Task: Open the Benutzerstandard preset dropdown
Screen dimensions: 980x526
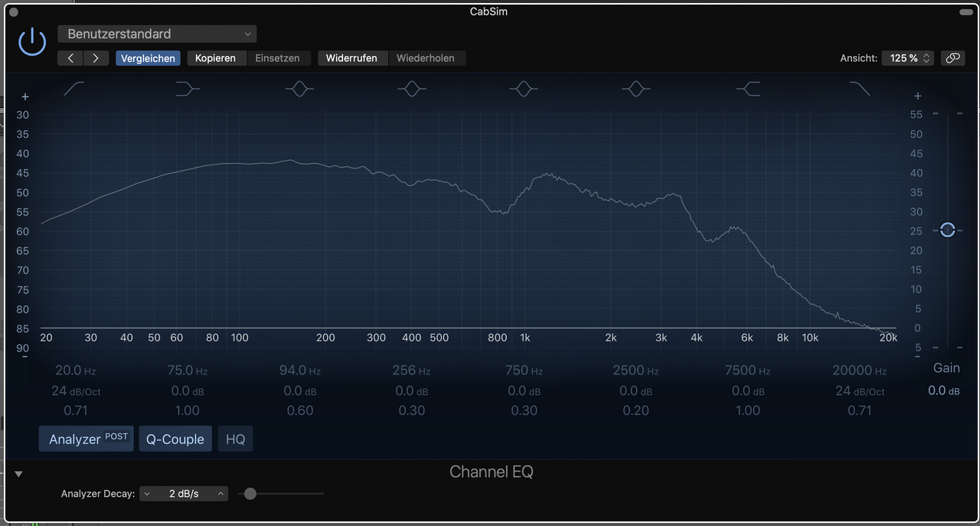Action: pos(158,34)
